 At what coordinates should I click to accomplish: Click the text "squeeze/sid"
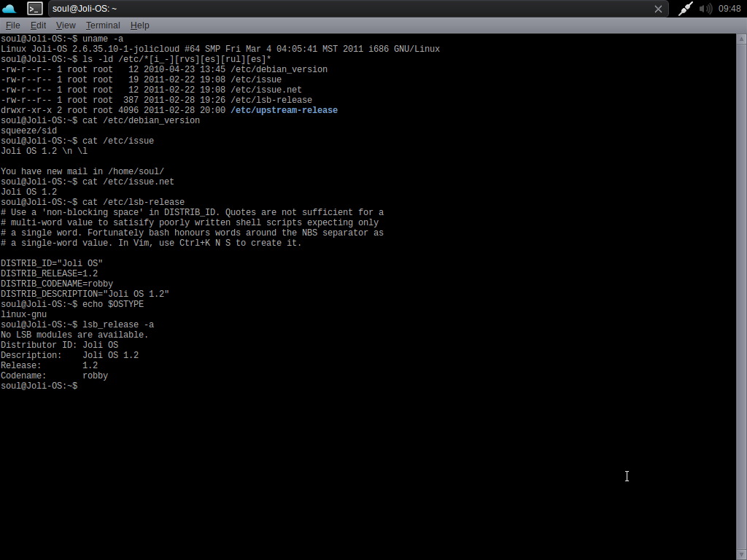tap(28, 131)
